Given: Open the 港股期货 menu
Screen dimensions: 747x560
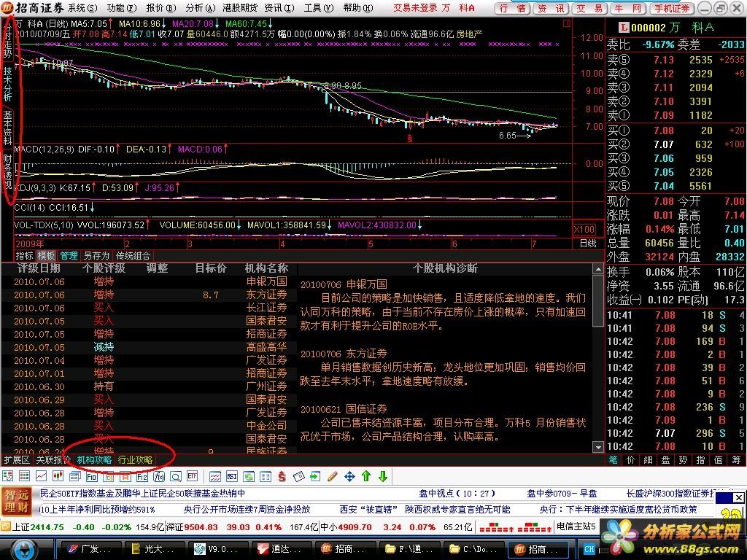Looking at the screenshot, I should pyautogui.click(x=239, y=7).
